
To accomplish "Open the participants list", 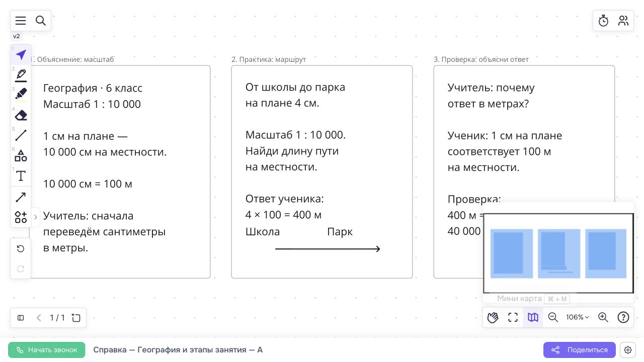I will point(623,21).
